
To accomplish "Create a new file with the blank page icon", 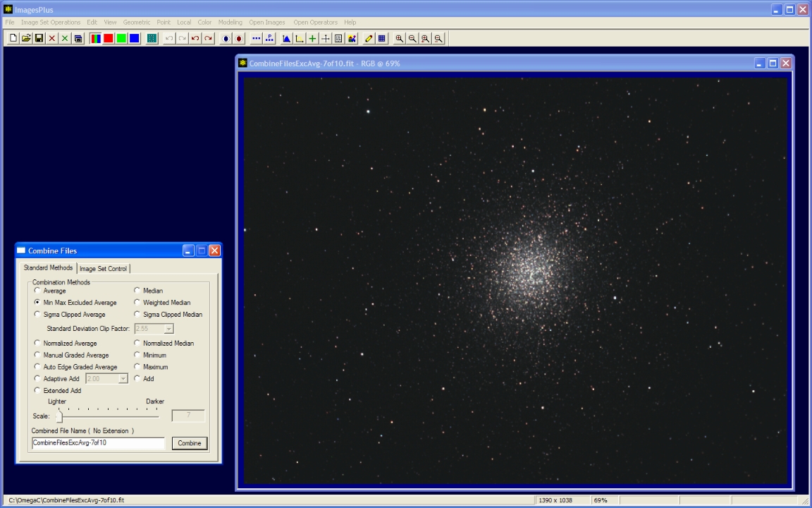I will [x=13, y=38].
